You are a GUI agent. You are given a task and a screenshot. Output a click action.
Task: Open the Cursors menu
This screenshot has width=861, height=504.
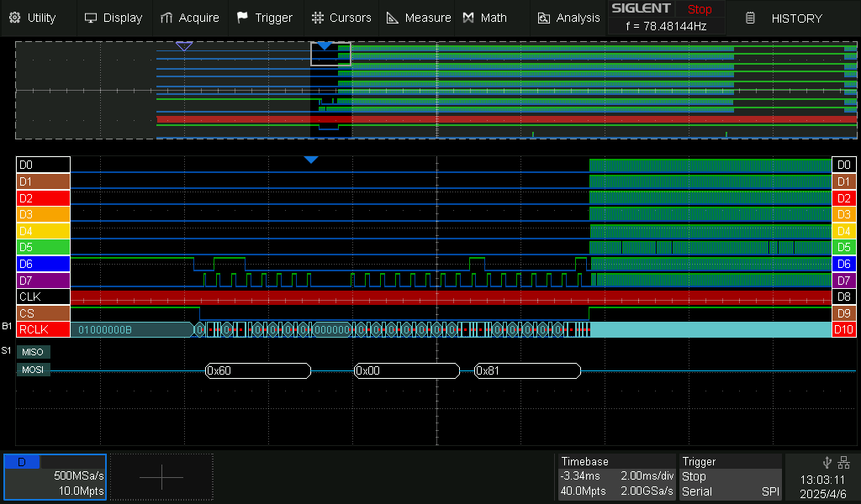tap(341, 18)
